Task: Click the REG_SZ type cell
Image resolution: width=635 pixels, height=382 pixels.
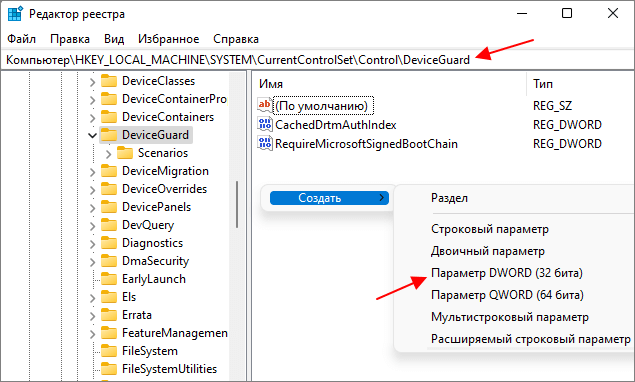Action: pos(552,106)
